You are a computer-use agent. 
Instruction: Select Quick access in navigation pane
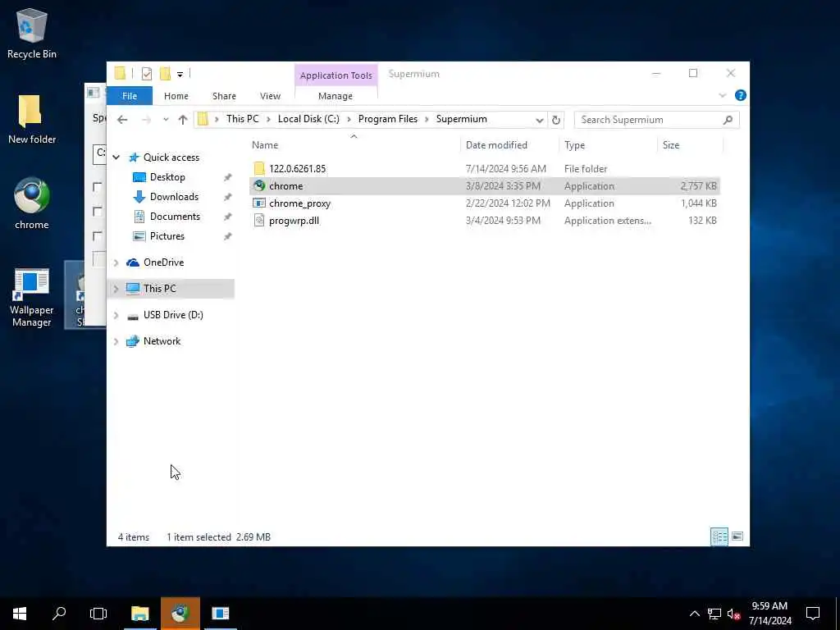pyautogui.click(x=171, y=157)
